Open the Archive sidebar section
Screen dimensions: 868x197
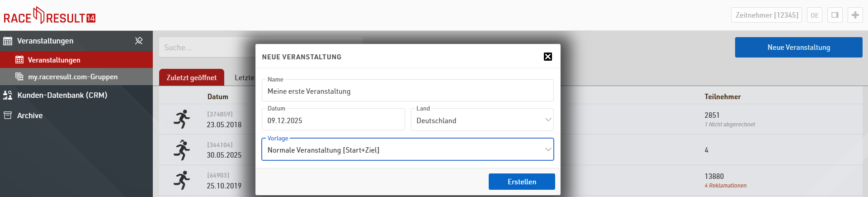point(30,115)
